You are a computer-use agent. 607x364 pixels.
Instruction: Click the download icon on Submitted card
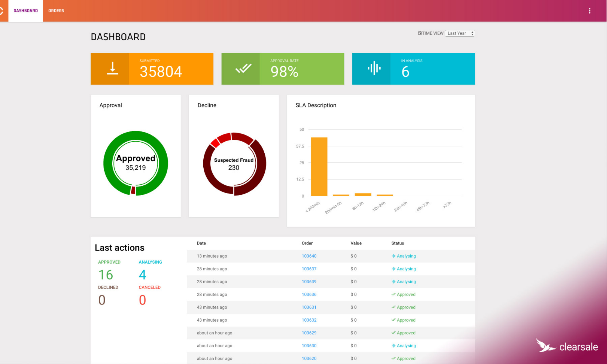pos(112,69)
